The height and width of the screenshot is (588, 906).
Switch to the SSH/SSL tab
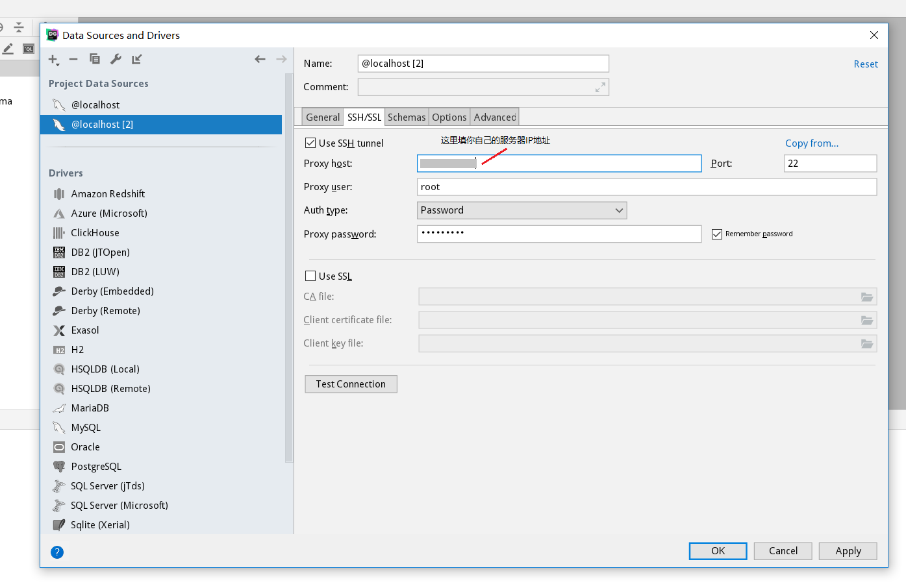364,117
